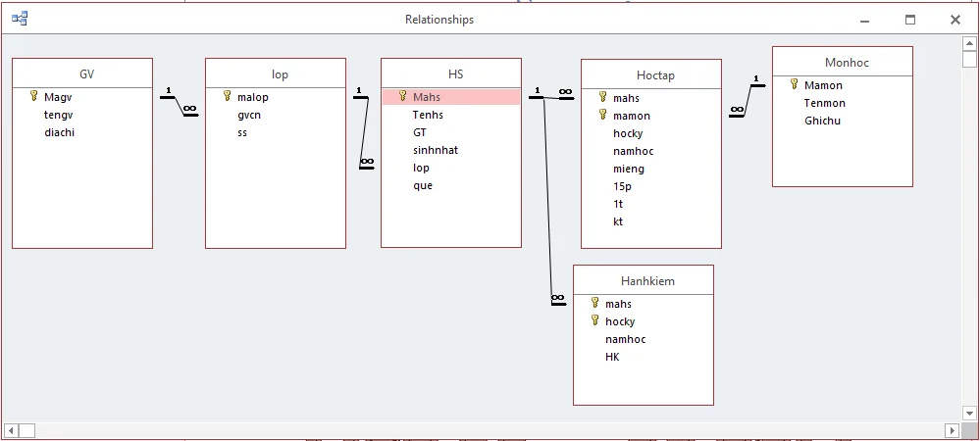Click the Relationships window icon in title bar
This screenshot has width=980, height=441.
pos(20,19)
